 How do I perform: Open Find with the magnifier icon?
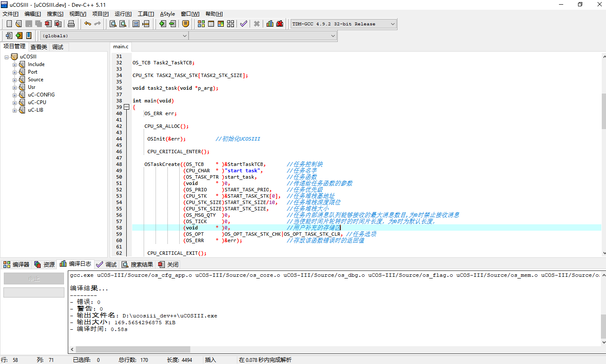[113, 24]
